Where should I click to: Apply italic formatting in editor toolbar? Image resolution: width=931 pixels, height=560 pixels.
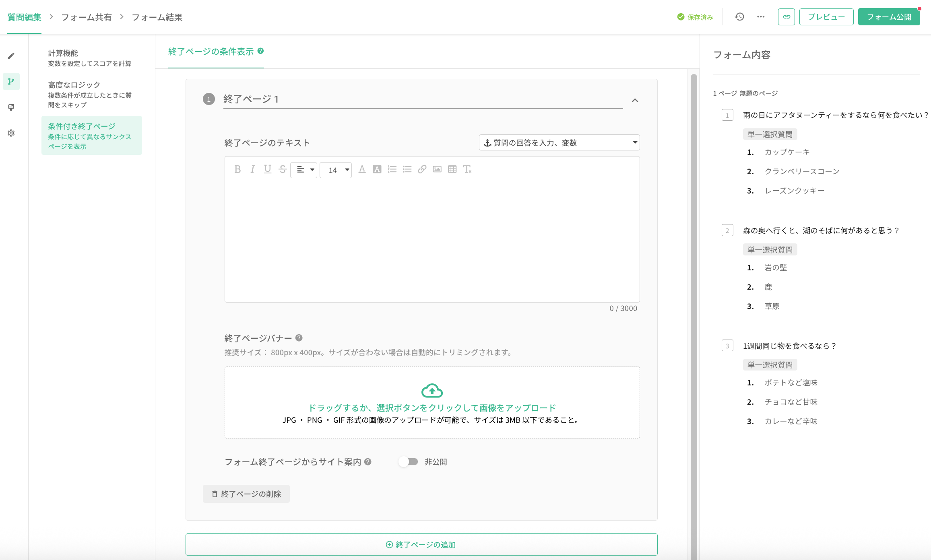[252, 169]
